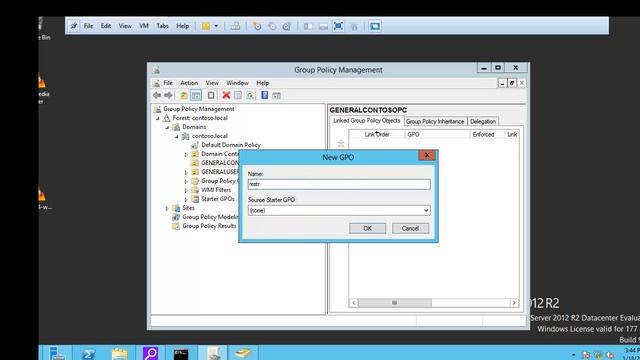Open the Action menu in Group Policy Management

(x=189, y=83)
